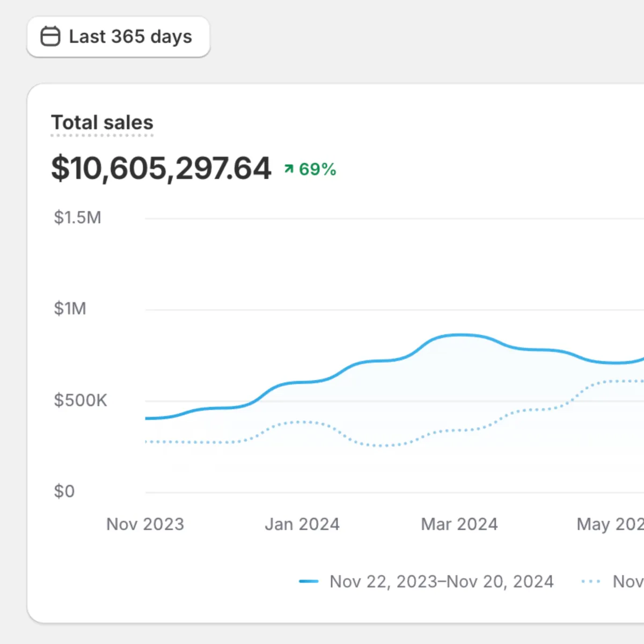Click the calendar icon in date picker
The height and width of the screenshot is (644, 644).
[50, 36]
